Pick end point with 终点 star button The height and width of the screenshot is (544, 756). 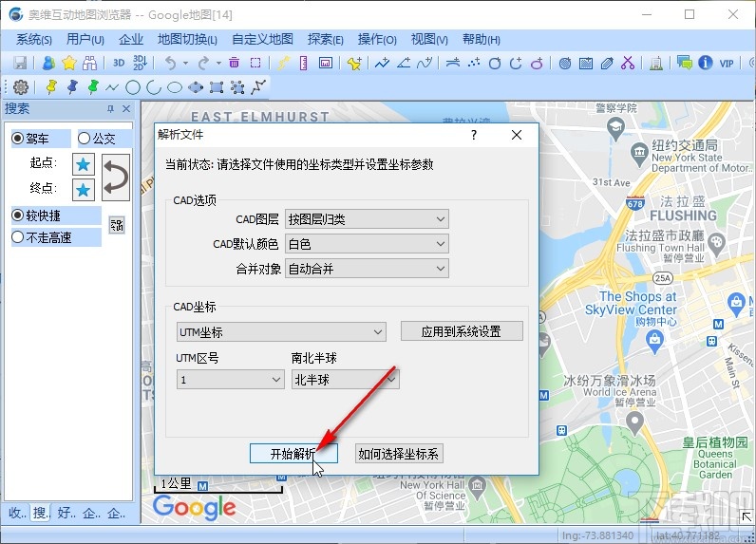[84, 190]
